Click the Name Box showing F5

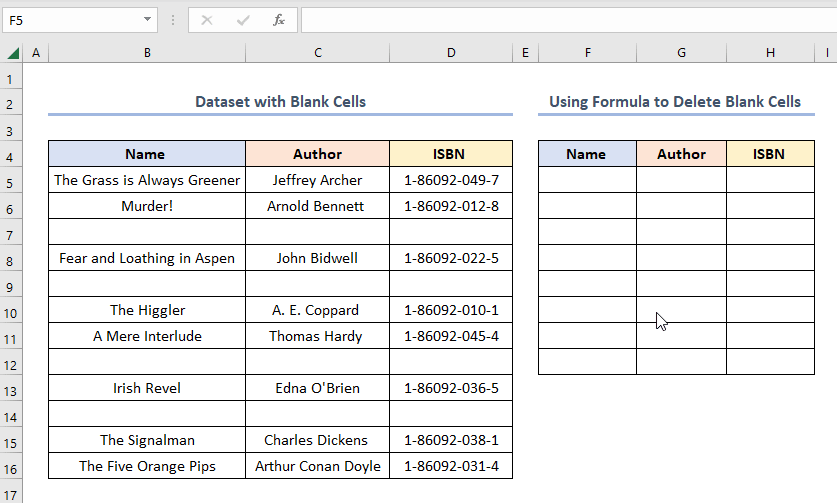point(70,19)
